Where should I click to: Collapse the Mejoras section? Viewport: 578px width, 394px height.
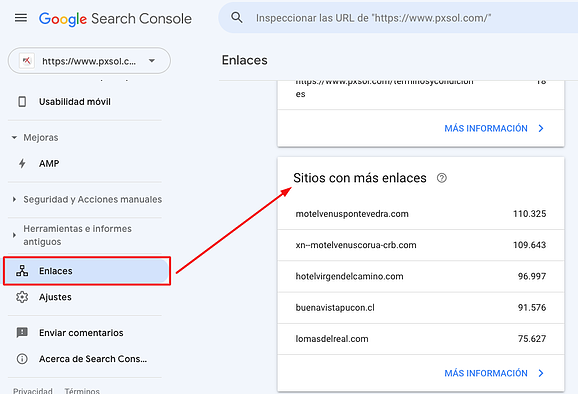coord(14,137)
